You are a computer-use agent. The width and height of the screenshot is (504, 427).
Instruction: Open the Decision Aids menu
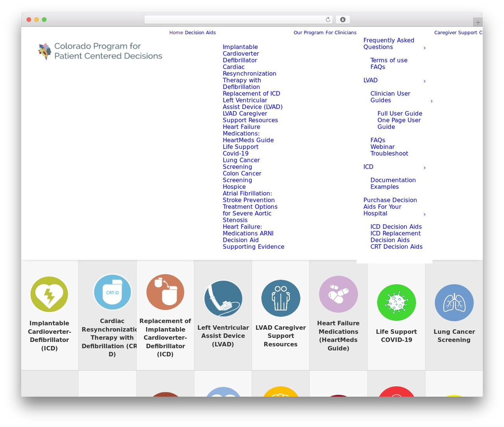[200, 33]
